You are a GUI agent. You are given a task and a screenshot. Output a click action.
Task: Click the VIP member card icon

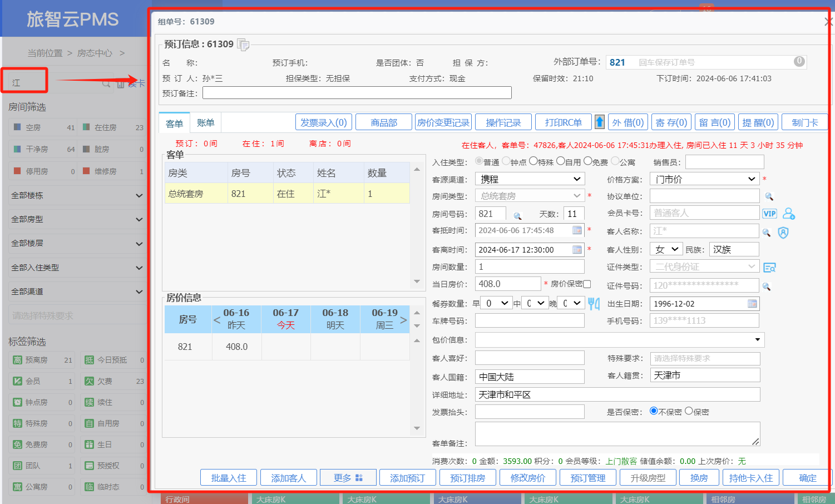tap(769, 214)
